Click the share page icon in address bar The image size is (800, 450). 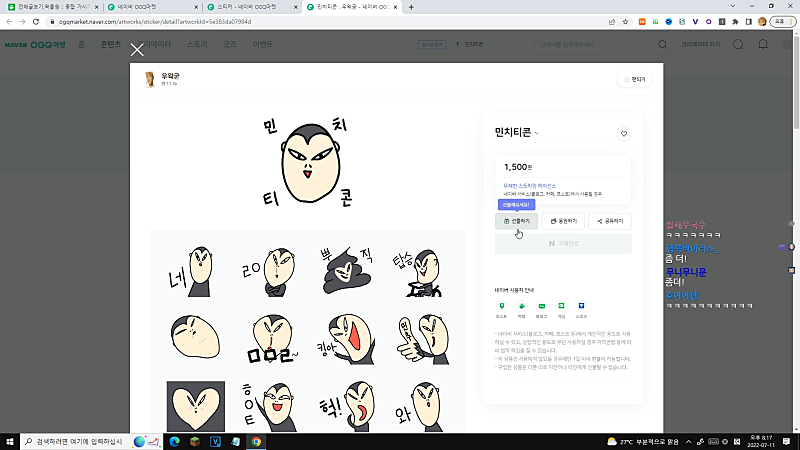tap(612, 22)
